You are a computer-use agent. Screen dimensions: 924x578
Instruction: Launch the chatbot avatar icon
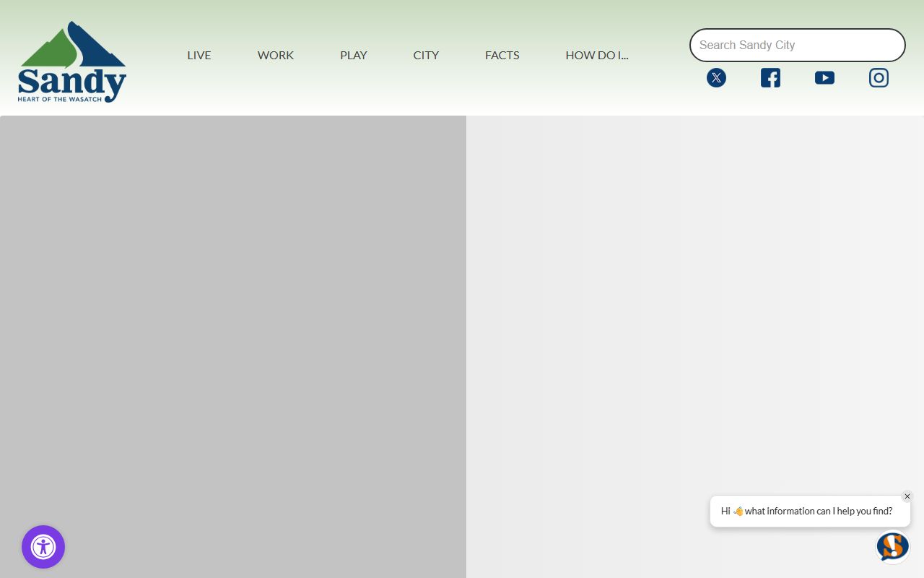(892, 546)
